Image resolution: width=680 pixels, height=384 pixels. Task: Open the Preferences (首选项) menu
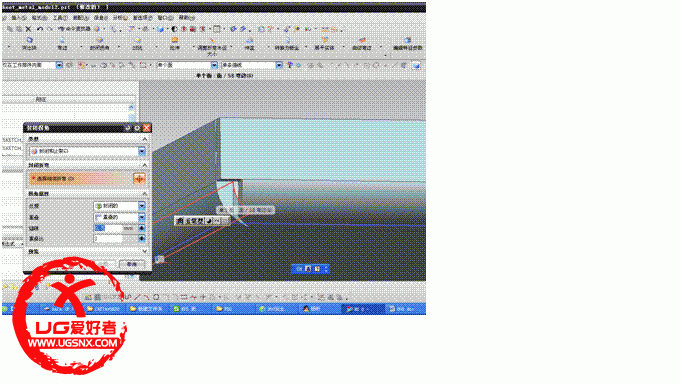142,18
